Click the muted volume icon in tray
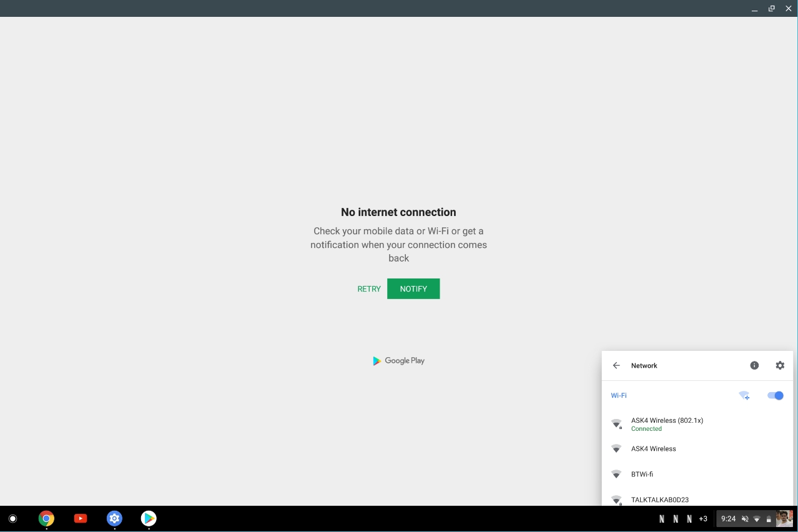The image size is (798, 532). click(745, 519)
